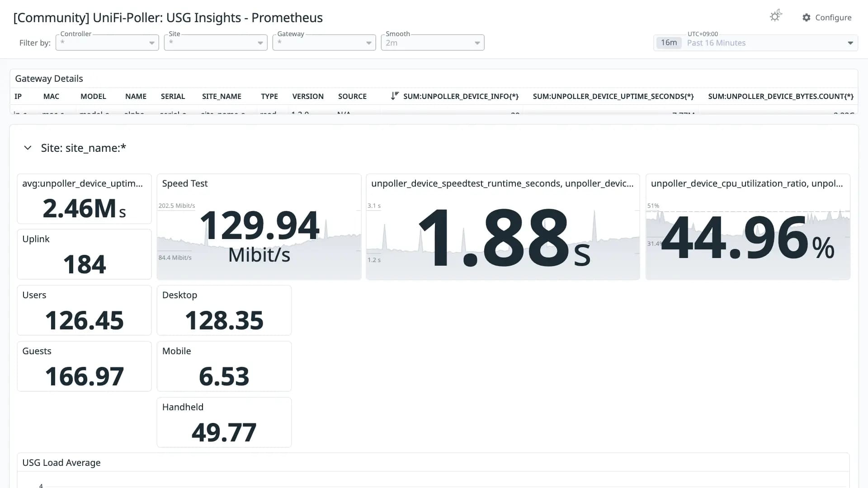Open the Site filter dropdown
868x488 pixels.
(216, 42)
